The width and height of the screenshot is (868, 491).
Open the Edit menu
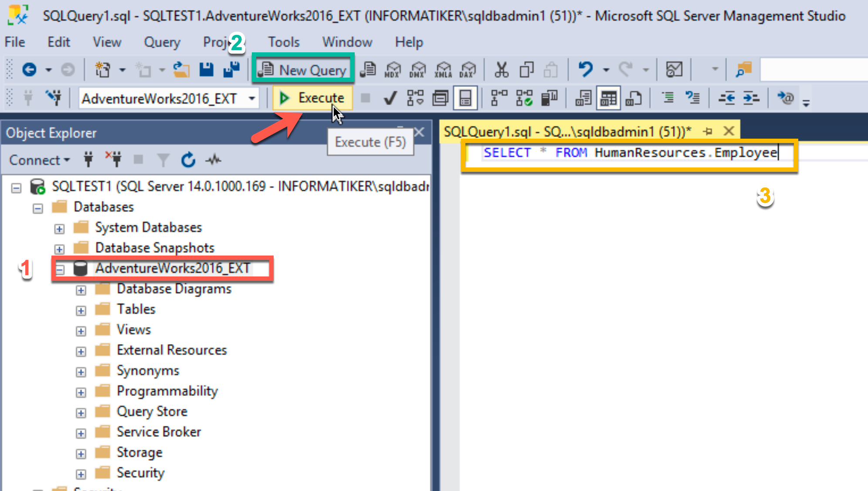coord(58,42)
